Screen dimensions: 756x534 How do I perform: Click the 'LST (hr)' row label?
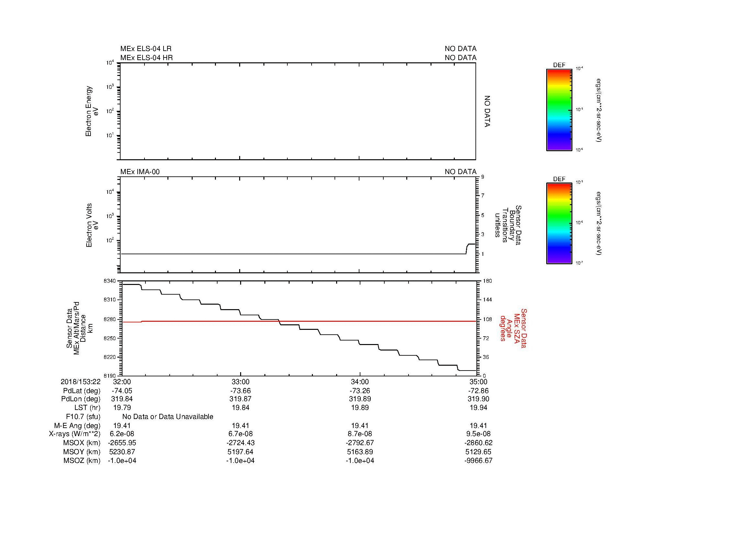click(87, 408)
